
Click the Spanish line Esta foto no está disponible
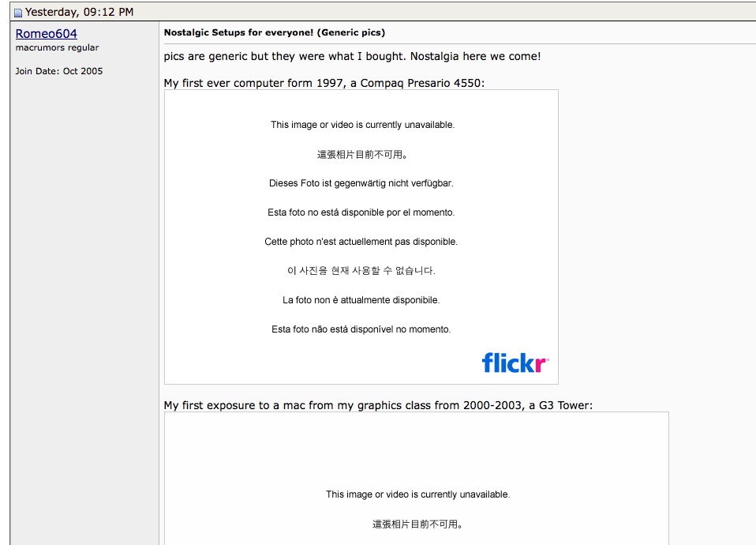pyautogui.click(x=361, y=212)
